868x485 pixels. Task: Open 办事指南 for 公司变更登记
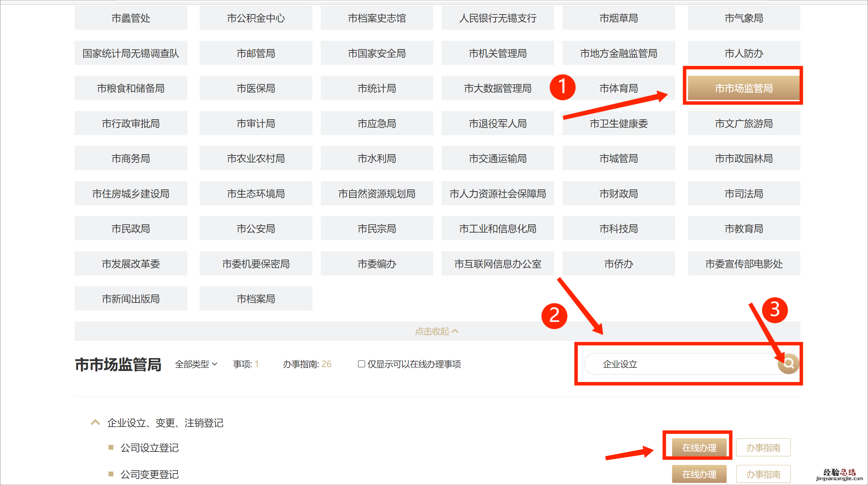(x=763, y=474)
